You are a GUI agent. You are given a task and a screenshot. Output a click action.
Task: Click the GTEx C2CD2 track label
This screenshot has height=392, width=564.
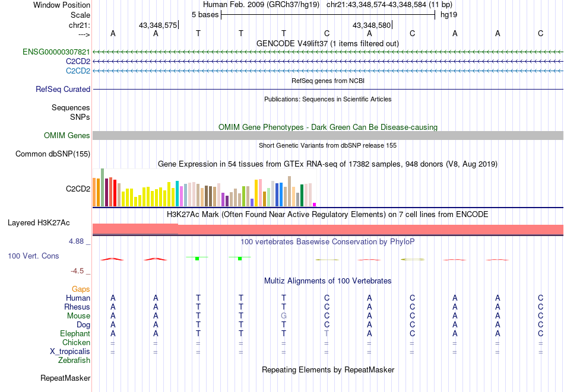[x=78, y=189]
